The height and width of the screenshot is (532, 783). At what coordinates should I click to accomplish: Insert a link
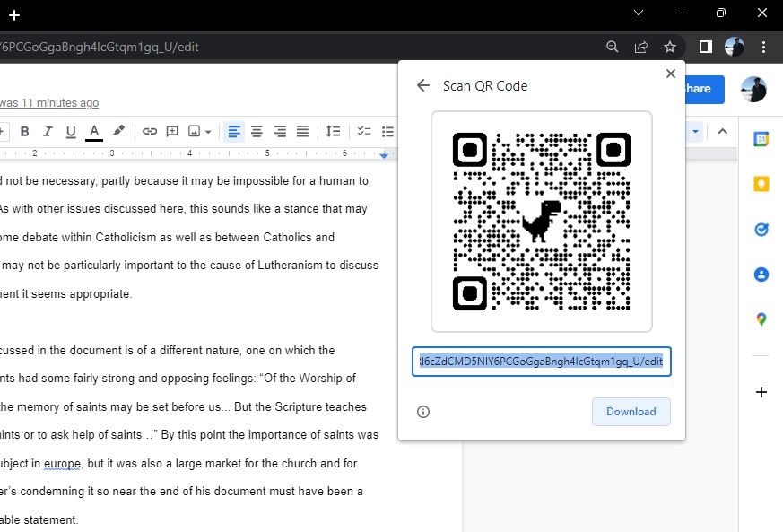click(x=149, y=131)
